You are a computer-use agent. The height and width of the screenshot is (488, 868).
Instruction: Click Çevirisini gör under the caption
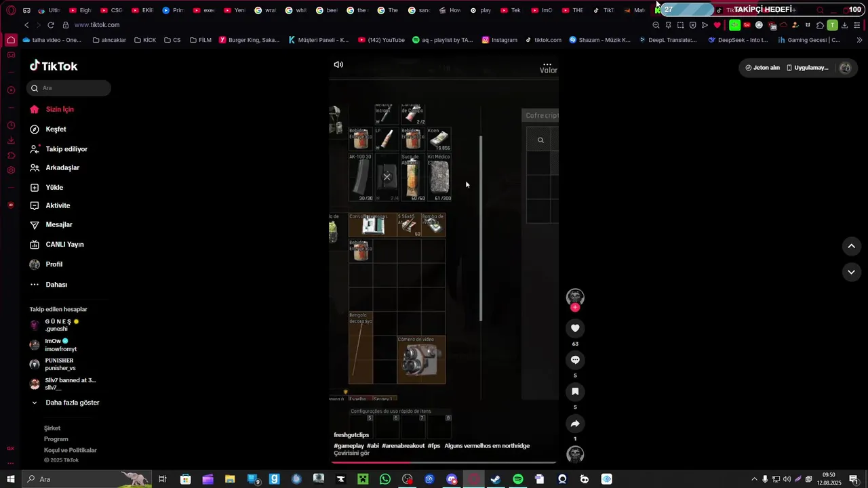point(351,453)
